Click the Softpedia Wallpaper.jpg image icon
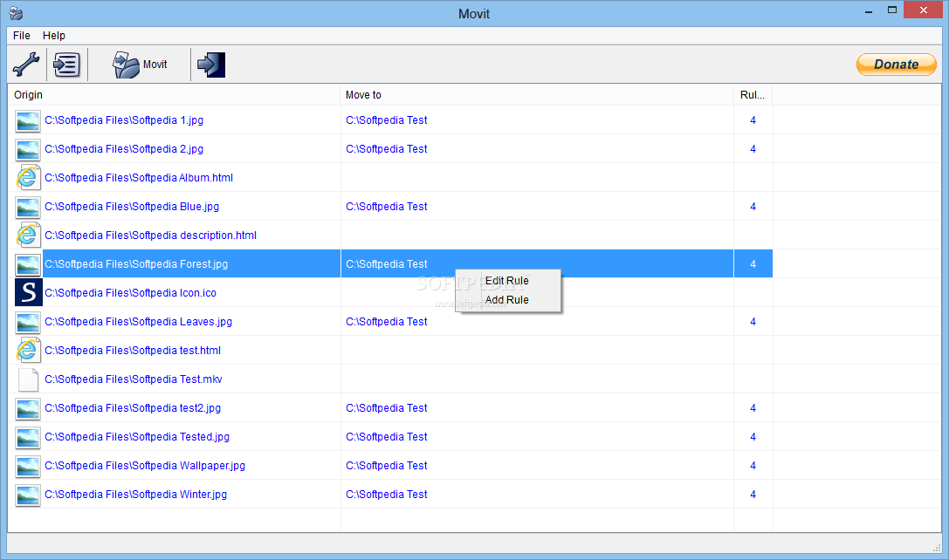 [28, 466]
